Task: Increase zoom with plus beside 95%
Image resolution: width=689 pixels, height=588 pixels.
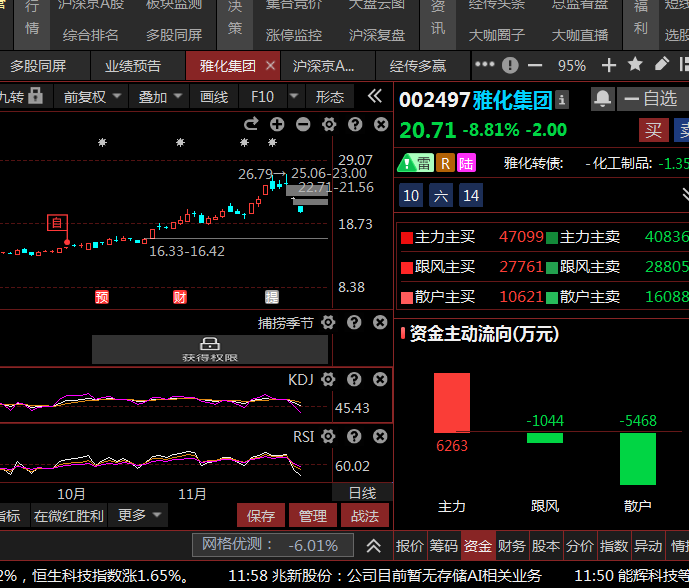Action: pyautogui.click(x=609, y=65)
